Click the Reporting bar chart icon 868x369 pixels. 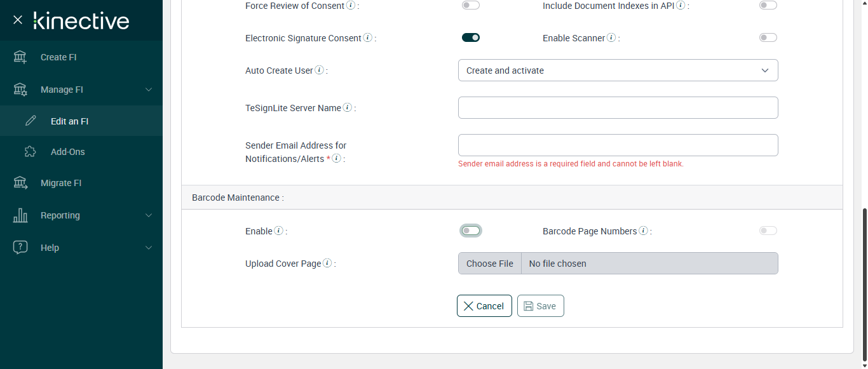click(20, 215)
